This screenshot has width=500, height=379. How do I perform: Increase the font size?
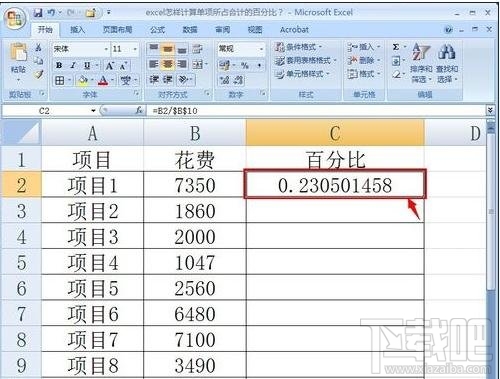click(109, 66)
